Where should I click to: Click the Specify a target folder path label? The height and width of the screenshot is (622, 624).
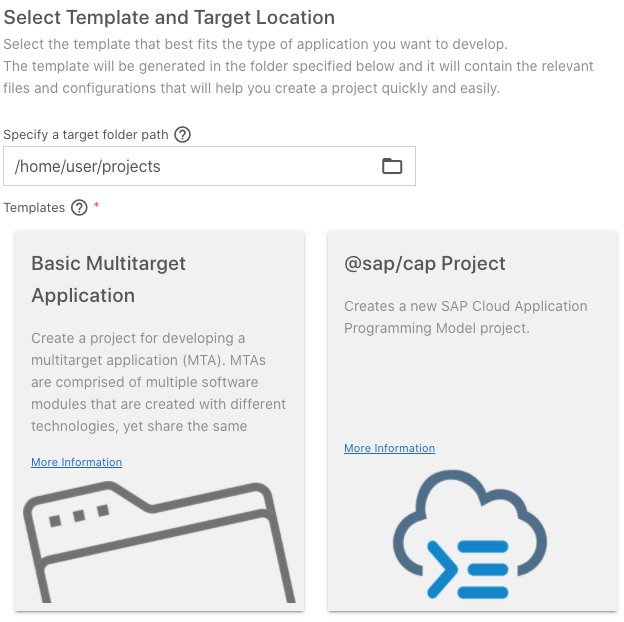tap(86, 135)
